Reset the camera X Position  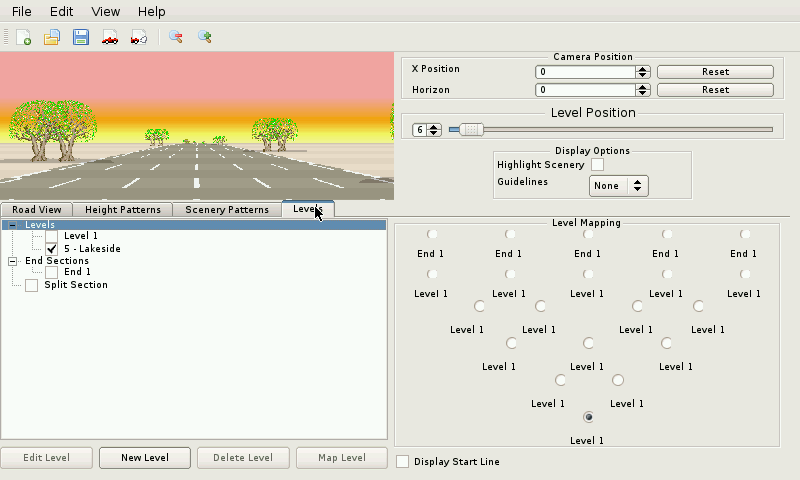point(715,72)
